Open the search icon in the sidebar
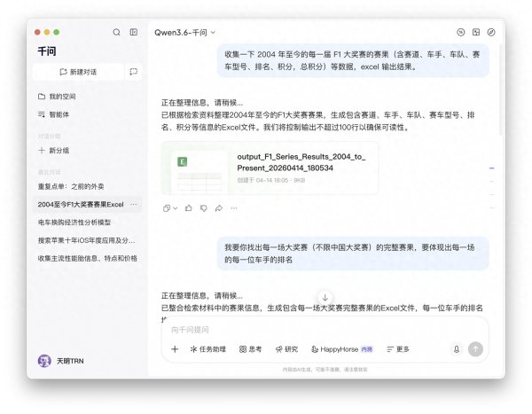This screenshot has width=532, height=414. [116, 32]
